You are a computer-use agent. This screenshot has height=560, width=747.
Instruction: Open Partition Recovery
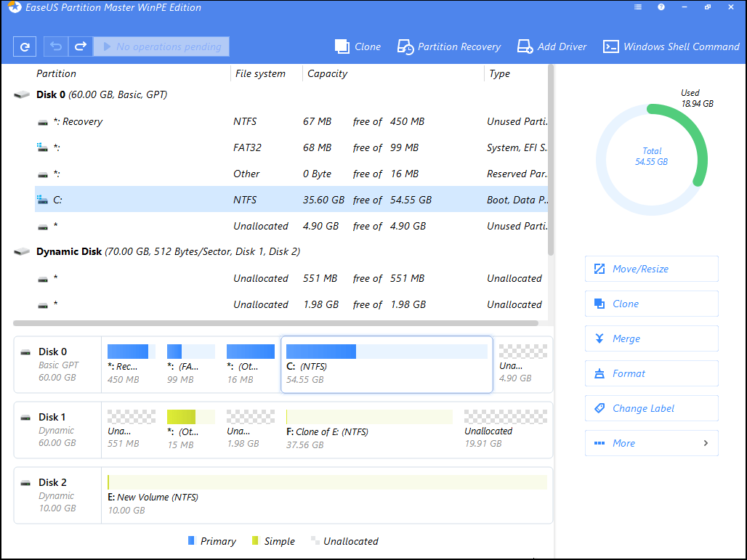point(449,46)
